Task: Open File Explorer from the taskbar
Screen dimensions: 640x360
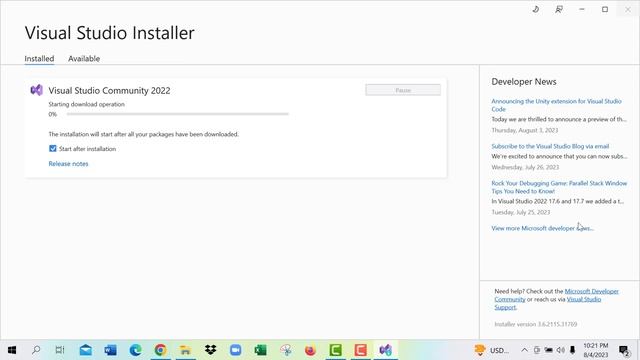Action: [x=185, y=350]
